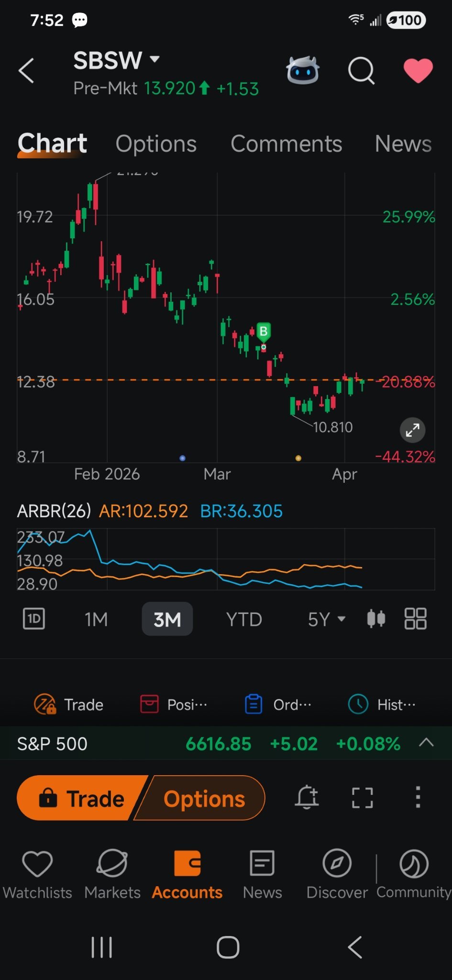The image size is (452, 980).
Task: Select the 1D interval icon
Action: tap(34, 619)
